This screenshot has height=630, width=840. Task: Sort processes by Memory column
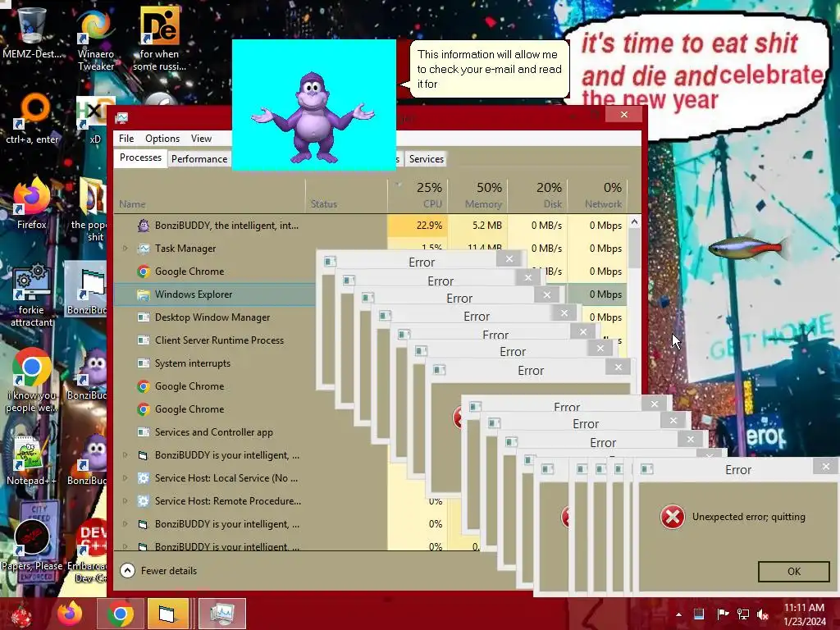(478, 196)
